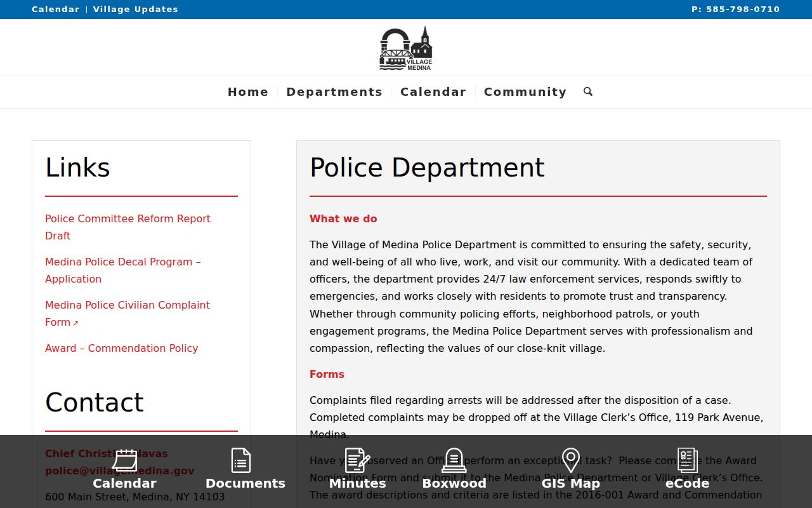Click the 'Links' sidebar heading

pos(77,168)
